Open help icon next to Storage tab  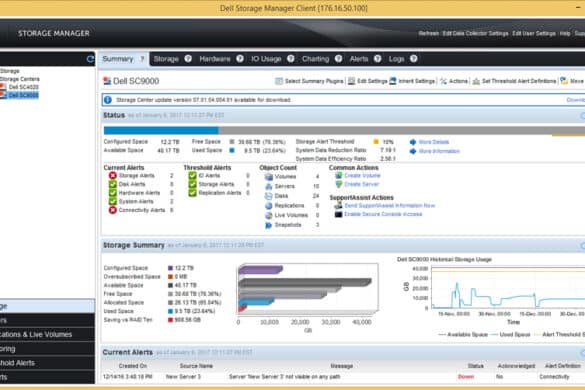(188, 59)
